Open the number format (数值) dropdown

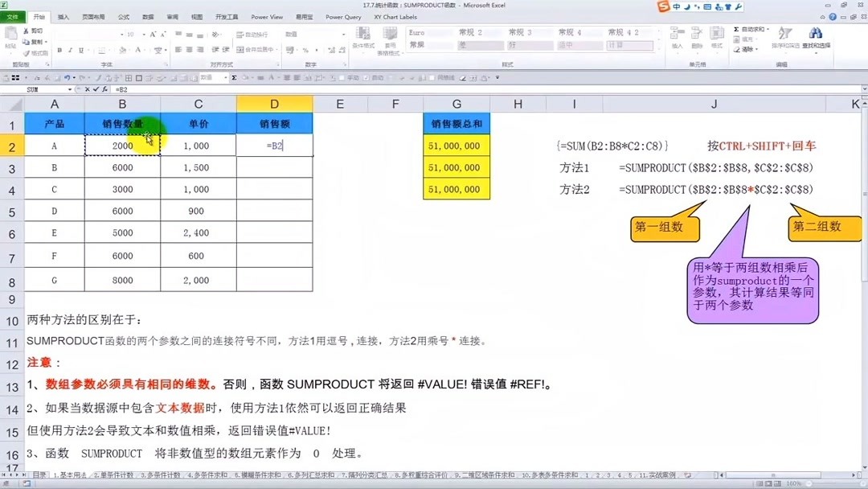(342, 33)
